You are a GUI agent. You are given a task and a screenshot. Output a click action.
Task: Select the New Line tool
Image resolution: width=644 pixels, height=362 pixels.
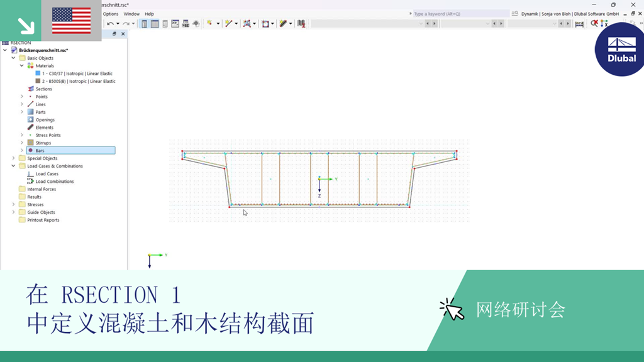tap(228, 23)
